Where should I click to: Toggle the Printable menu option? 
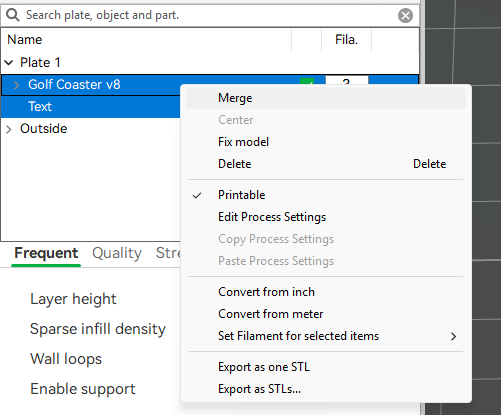click(326, 195)
